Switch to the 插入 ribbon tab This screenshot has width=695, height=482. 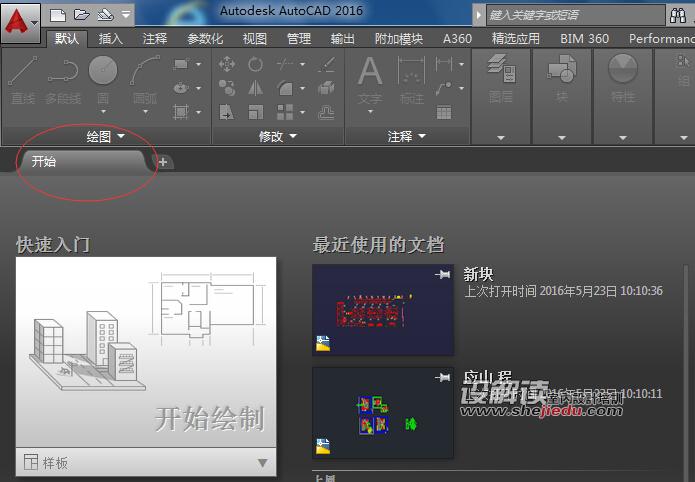point(110,39)
